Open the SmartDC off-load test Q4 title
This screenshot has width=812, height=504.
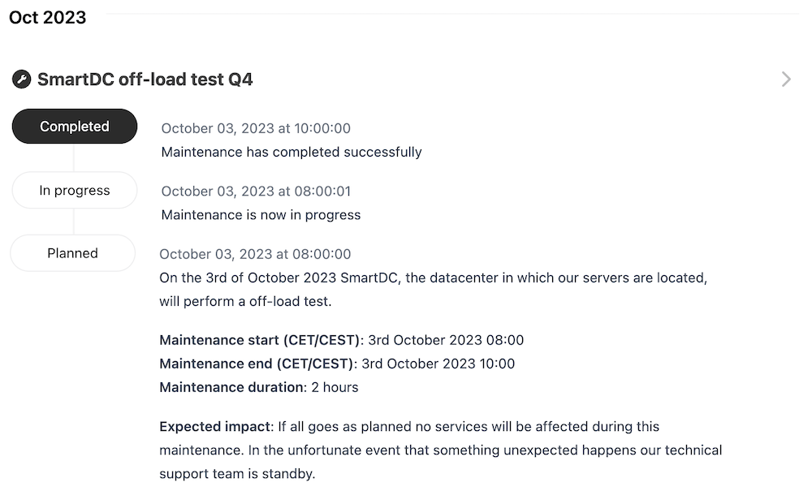(x=145, y=80)
